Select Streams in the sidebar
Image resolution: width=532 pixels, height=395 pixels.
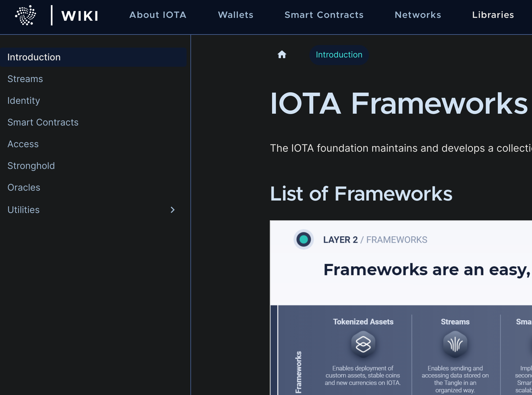coord(25,79)
